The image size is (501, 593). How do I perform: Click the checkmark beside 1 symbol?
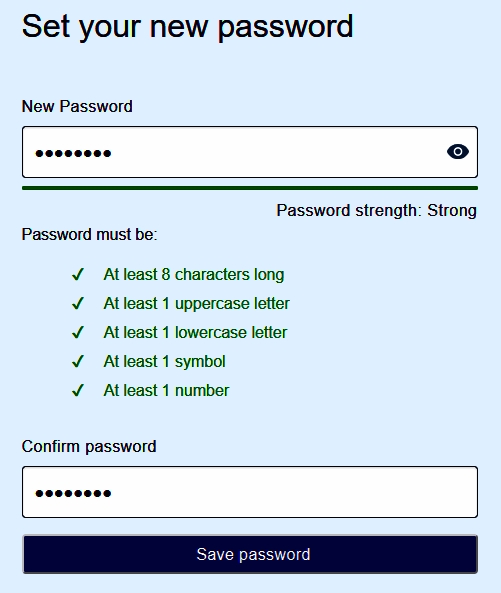point(78,362)
